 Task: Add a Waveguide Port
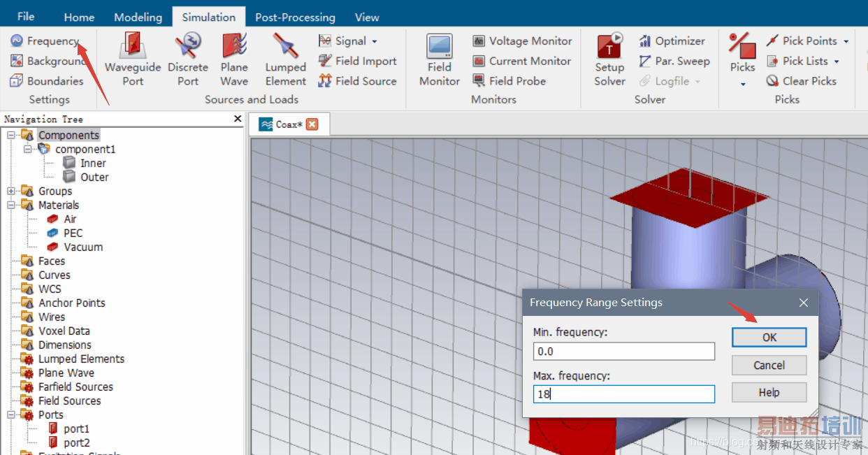[x=133, y=60]
